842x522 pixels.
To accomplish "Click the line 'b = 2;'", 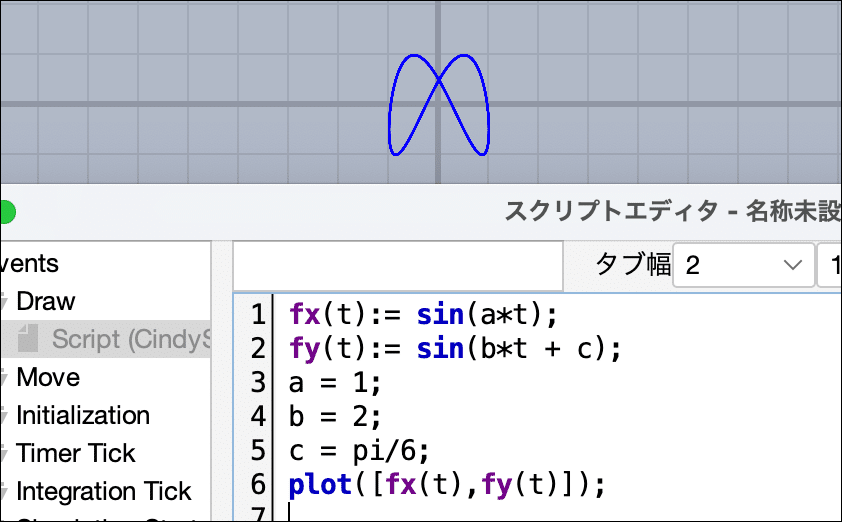I will 335,416.
